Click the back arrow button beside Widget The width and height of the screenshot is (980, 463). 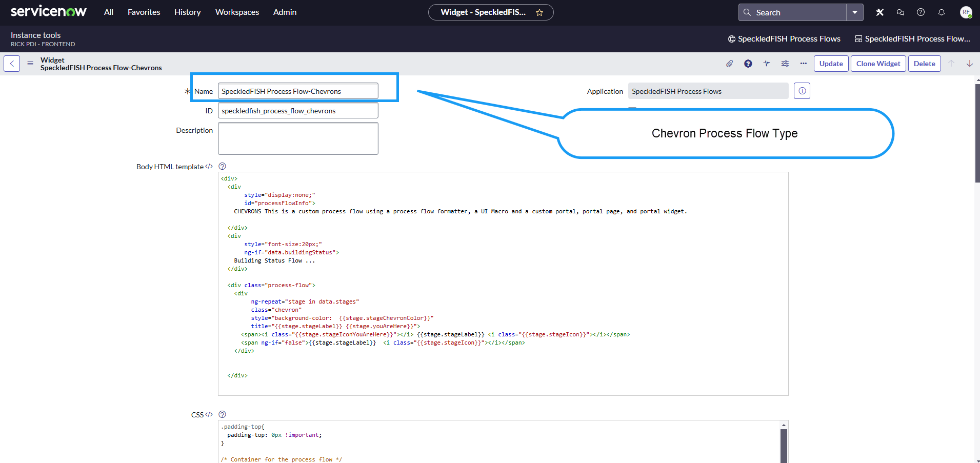click(12, 64)
